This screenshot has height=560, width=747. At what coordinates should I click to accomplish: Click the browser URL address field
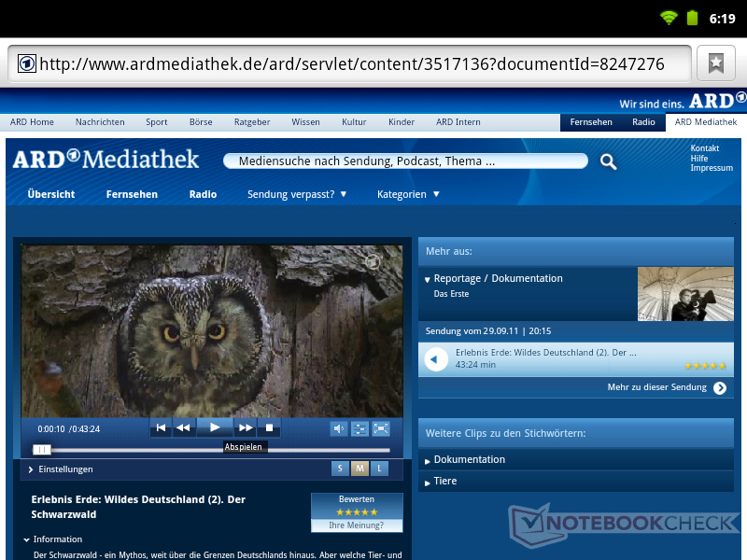pyautogui.click(x=350, y=63)
